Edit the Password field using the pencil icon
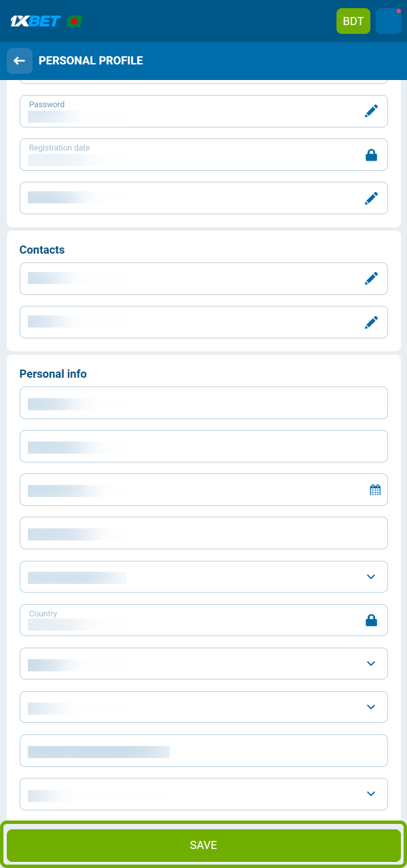 coord(372,111)
